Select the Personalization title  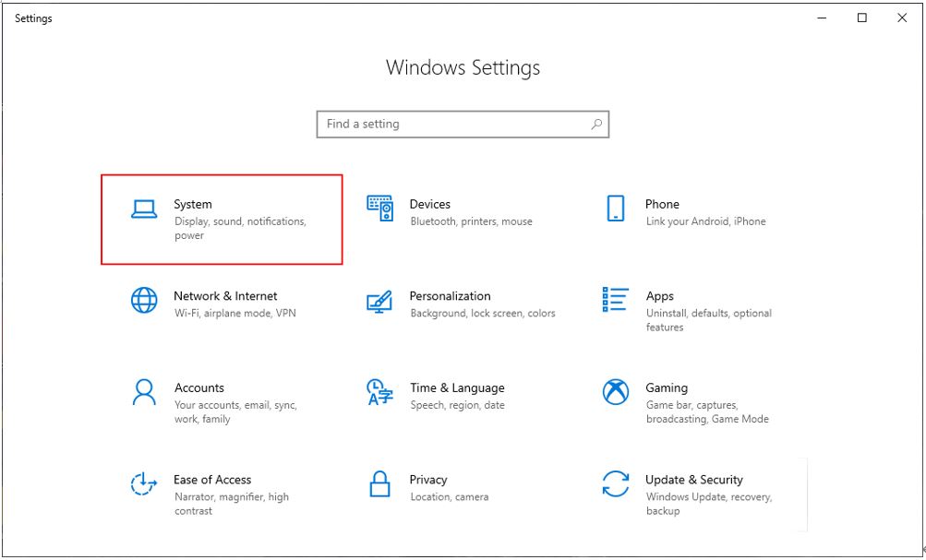450,296
